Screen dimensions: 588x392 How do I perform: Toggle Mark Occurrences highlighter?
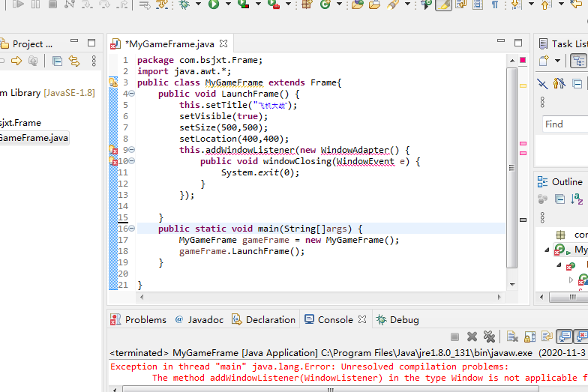(444, 4)
